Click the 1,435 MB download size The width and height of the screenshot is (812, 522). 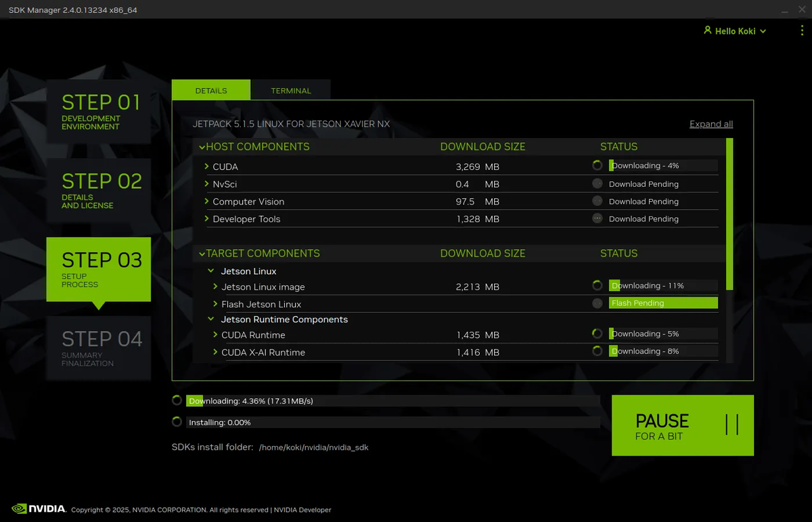478,335
